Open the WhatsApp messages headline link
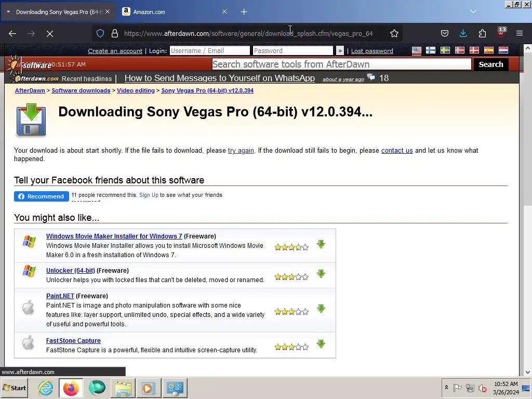Image resolution: width=532 pixels, height=399 pixels. [x=220, y=78]
